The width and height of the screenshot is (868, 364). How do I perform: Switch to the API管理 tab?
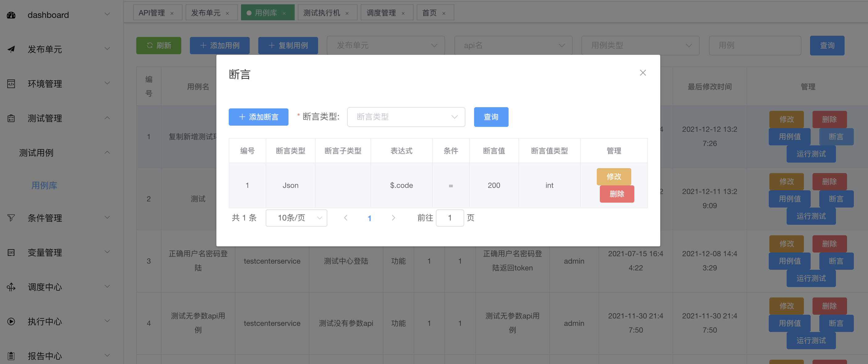click(x=151, y=13)
